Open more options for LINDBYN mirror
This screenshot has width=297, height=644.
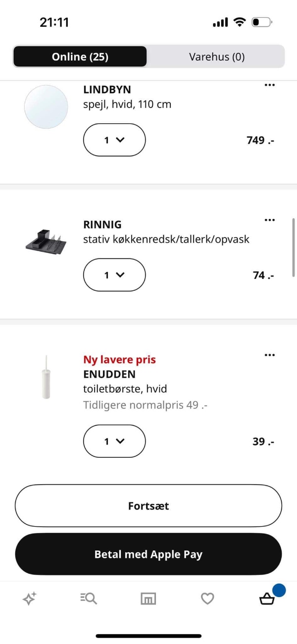(269, 85)
